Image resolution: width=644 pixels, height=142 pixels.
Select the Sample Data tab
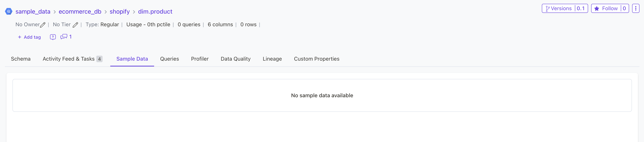click(x=132, y=59)
